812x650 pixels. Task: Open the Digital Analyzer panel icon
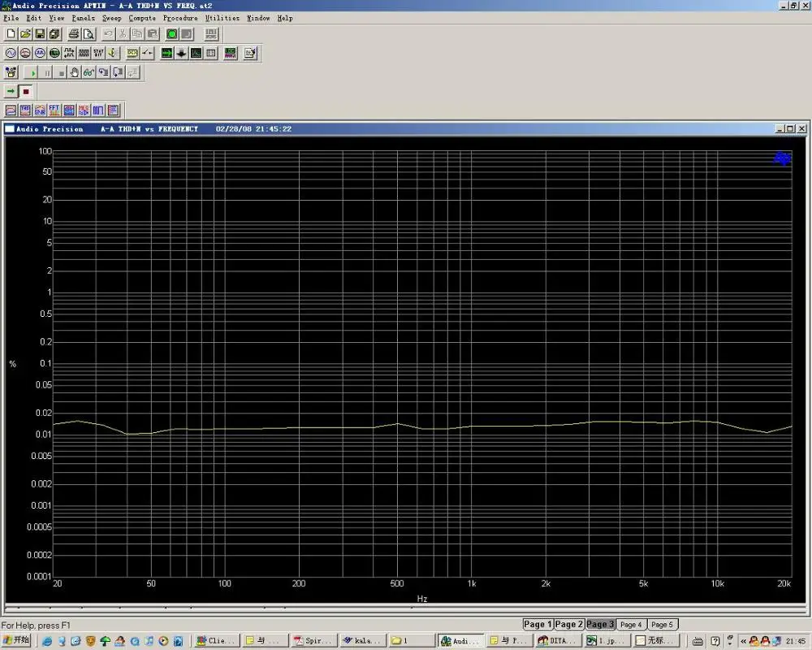pyautogui.click(x=54, y=53)
